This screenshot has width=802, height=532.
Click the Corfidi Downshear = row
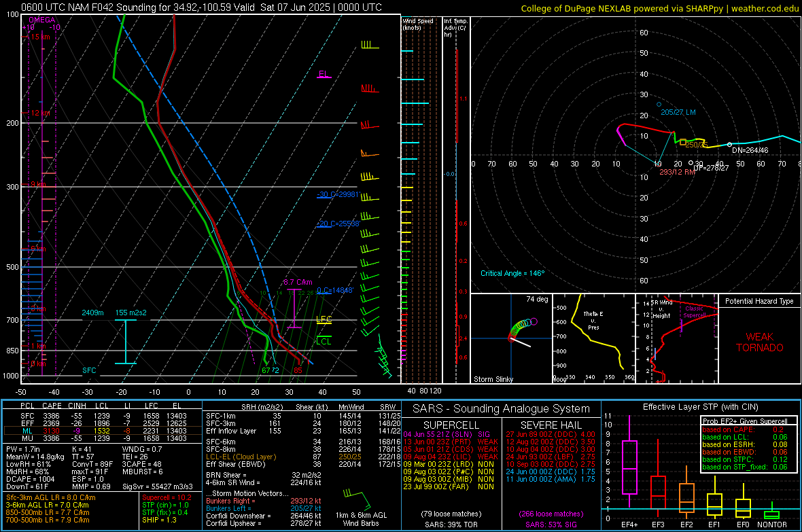[264, 516]
